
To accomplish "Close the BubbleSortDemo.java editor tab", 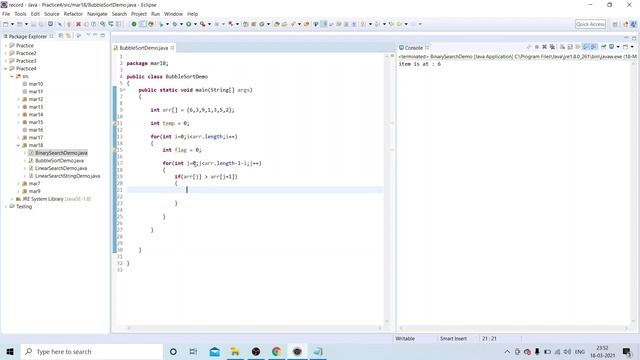I will 172,48.
